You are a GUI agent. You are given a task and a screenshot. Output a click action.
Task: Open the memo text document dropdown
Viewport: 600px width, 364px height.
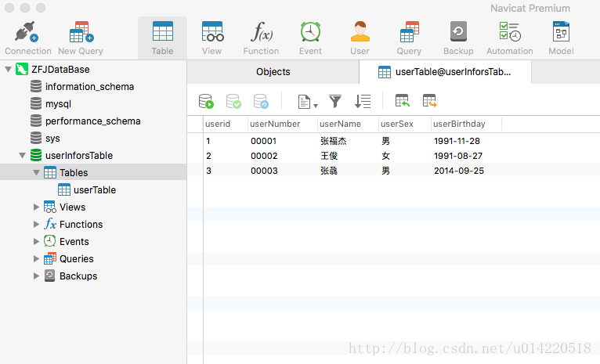click(x=308, y=102)
